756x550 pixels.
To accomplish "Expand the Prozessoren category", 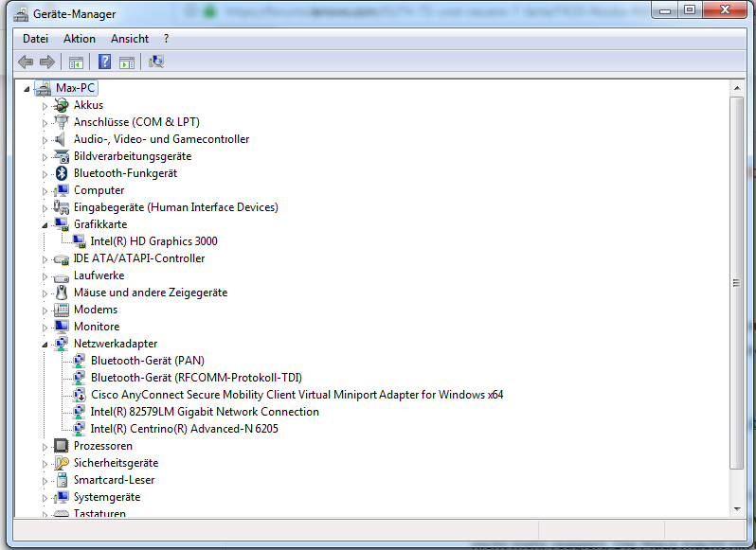I will tap(45, 447).
